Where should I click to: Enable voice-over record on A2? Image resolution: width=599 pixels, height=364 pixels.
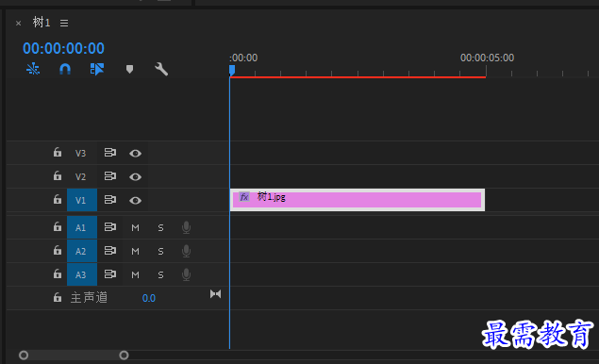coord(186,252)
